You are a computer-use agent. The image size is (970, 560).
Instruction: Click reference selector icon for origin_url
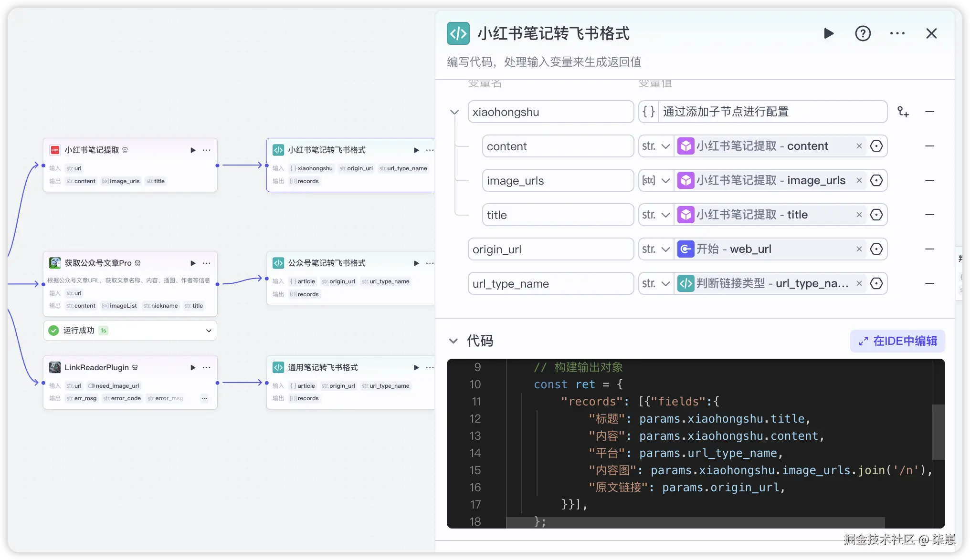point(876,249)
